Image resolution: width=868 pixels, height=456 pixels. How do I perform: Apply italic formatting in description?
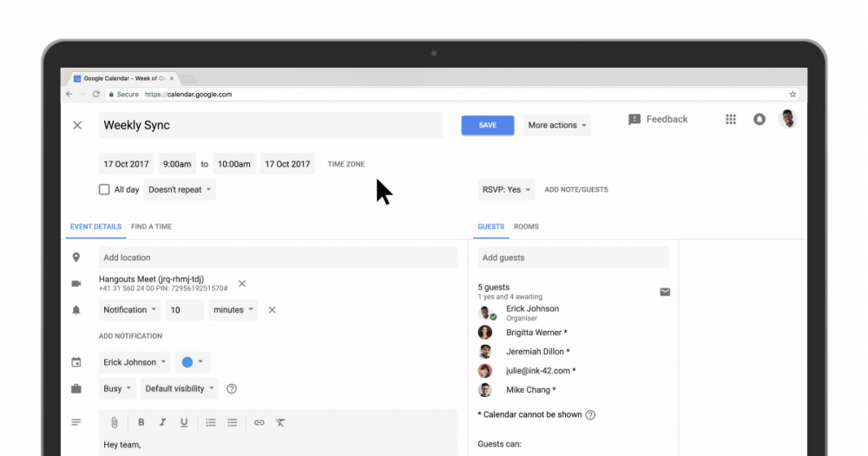coord(162,423)
